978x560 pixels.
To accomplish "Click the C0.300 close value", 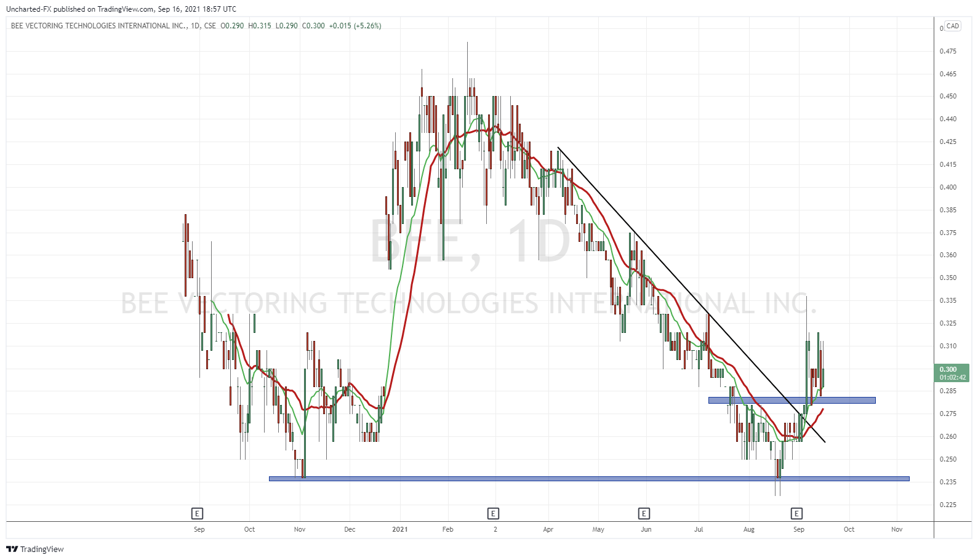I will click(313, 26).
